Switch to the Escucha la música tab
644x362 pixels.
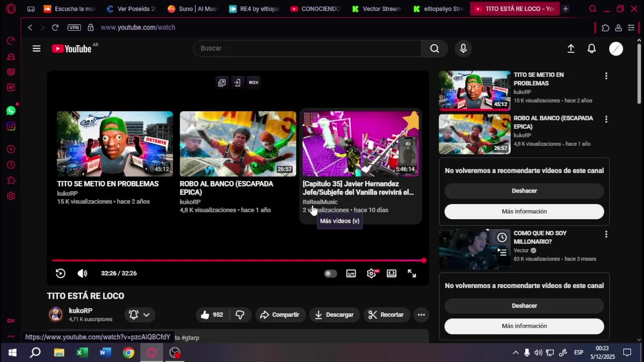(70, 9)
